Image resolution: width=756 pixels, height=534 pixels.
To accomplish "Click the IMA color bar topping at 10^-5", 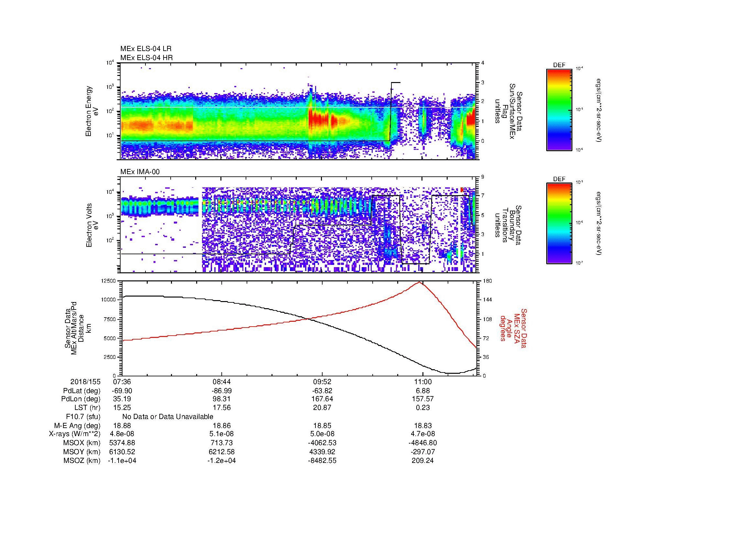I will click(559, 224).
